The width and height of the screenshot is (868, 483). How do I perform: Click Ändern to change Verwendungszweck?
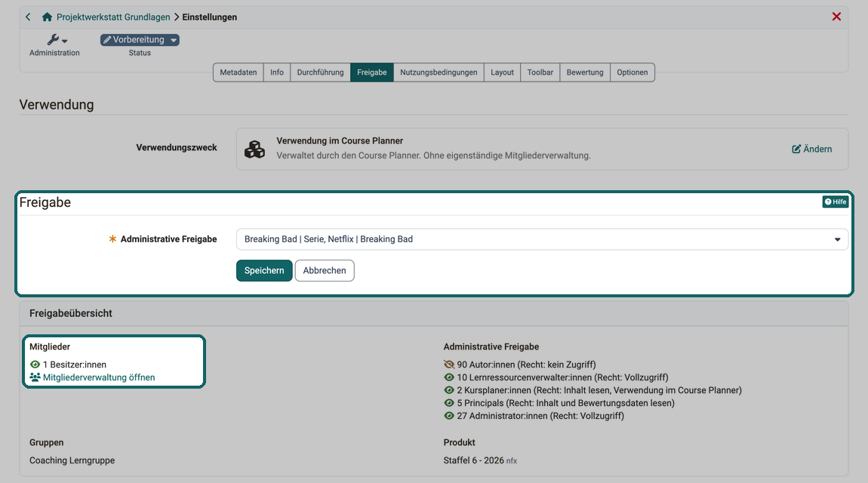pos(811,149)
